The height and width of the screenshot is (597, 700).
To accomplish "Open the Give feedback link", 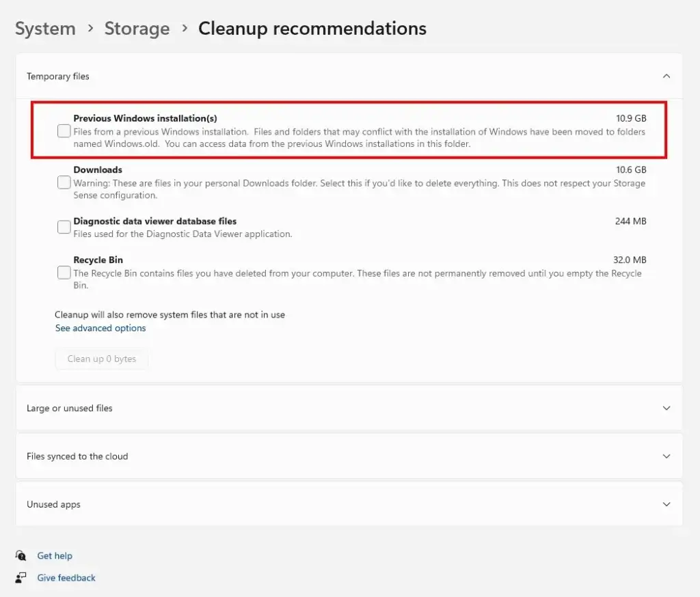I will point(66,578).
